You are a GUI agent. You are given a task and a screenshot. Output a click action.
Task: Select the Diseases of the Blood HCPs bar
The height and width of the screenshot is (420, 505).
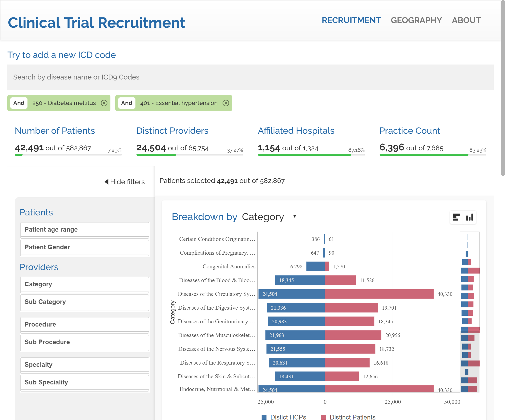coord(300,280)
